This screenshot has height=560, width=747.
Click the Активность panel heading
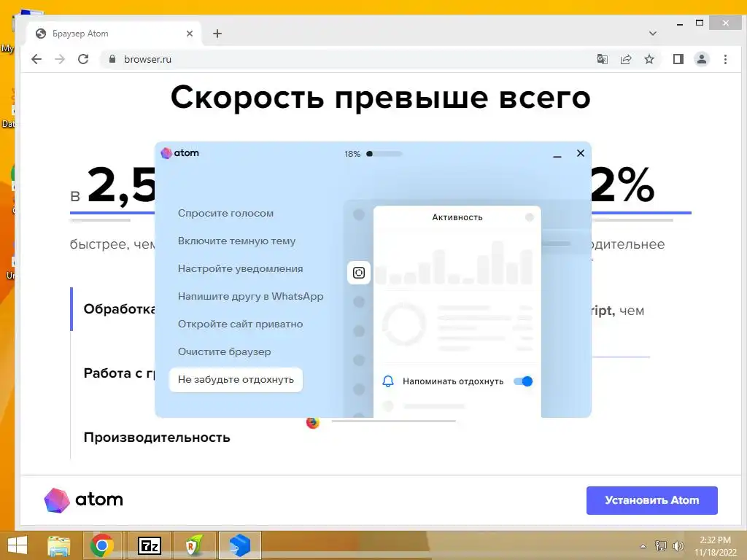pyautogui.click(x=457, y=217)
